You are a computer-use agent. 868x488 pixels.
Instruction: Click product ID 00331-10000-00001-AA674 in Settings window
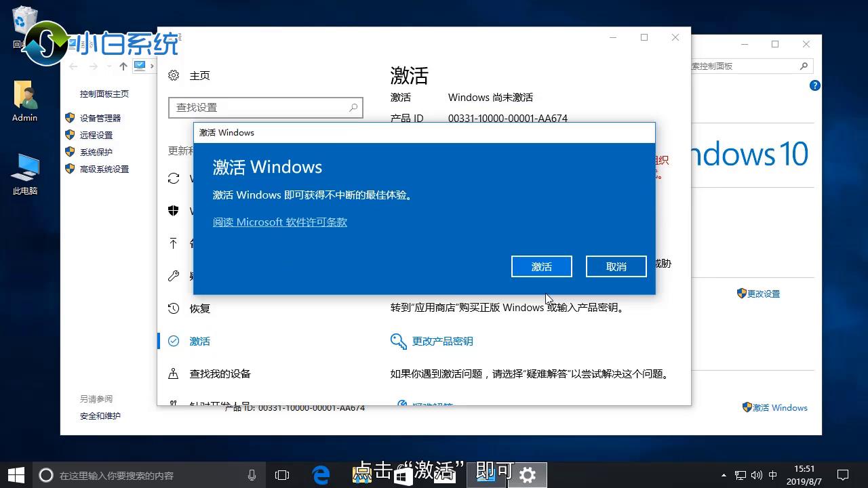(x=507, y=118)
